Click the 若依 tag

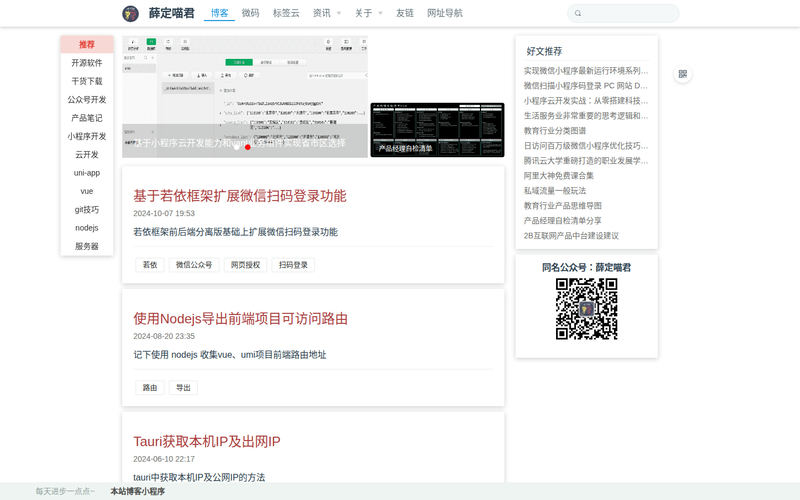pos(150,265)
